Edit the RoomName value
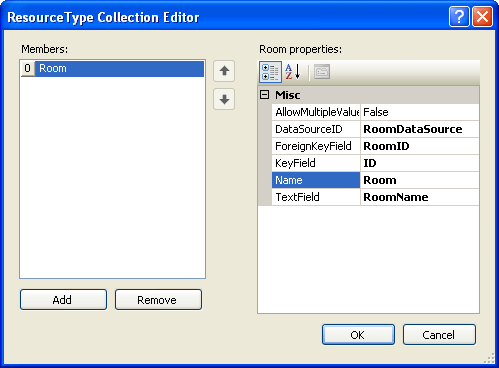The height and width of the screenshot is (368, 499). pos(420,197)
